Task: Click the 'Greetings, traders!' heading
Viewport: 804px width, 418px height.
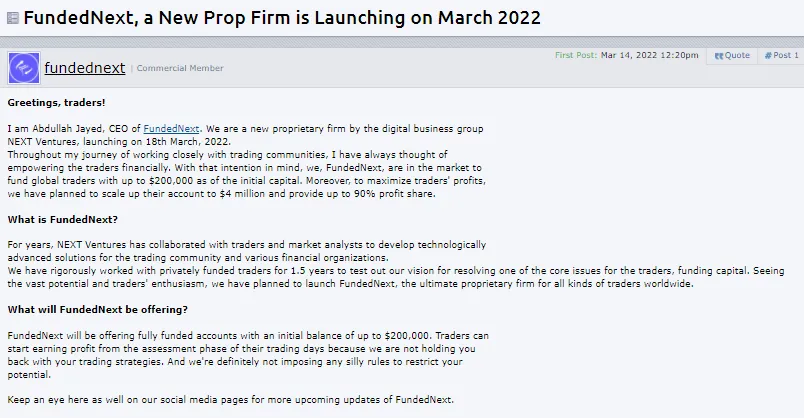Action: pyautogui.click(x=56, y=103)
